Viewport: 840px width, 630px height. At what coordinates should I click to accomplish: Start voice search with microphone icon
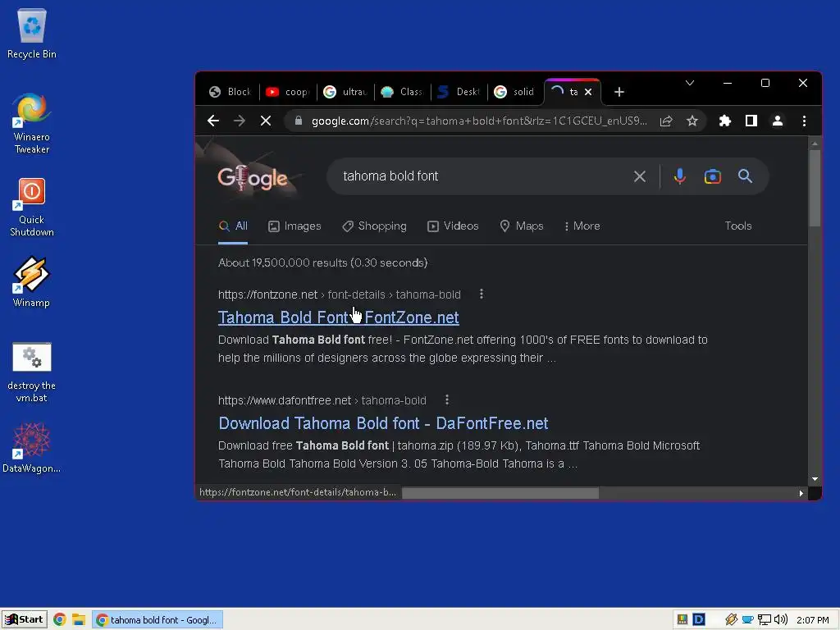point(680,176)
